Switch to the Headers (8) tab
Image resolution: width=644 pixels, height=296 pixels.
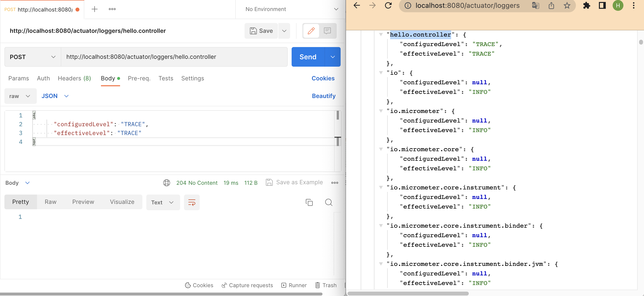(74, 78)
